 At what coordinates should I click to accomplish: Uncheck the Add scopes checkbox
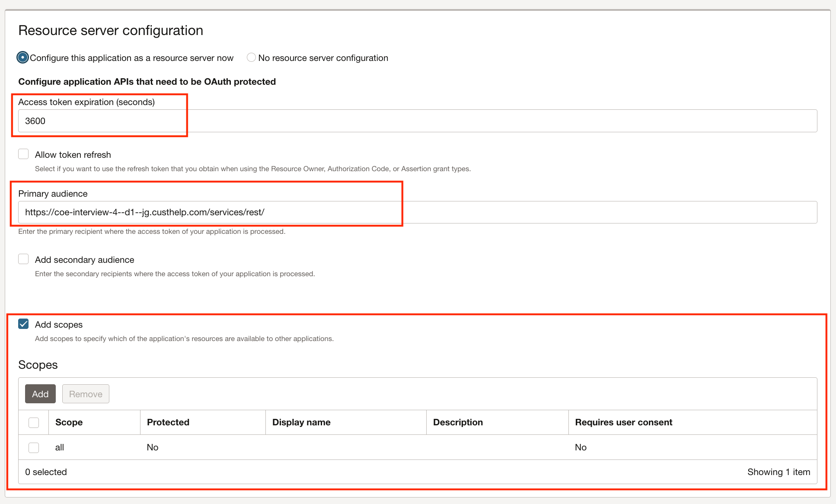23,323
